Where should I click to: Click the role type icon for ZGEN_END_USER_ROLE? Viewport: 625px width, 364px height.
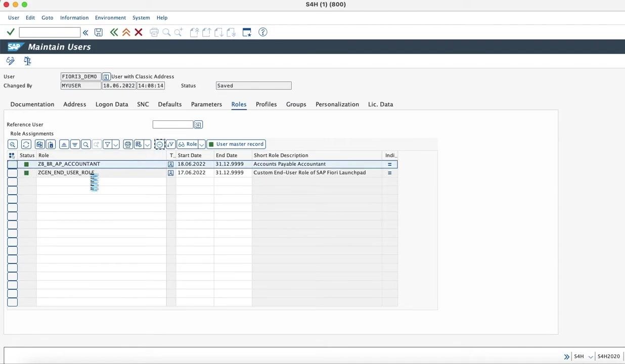[x=171, y=173]
